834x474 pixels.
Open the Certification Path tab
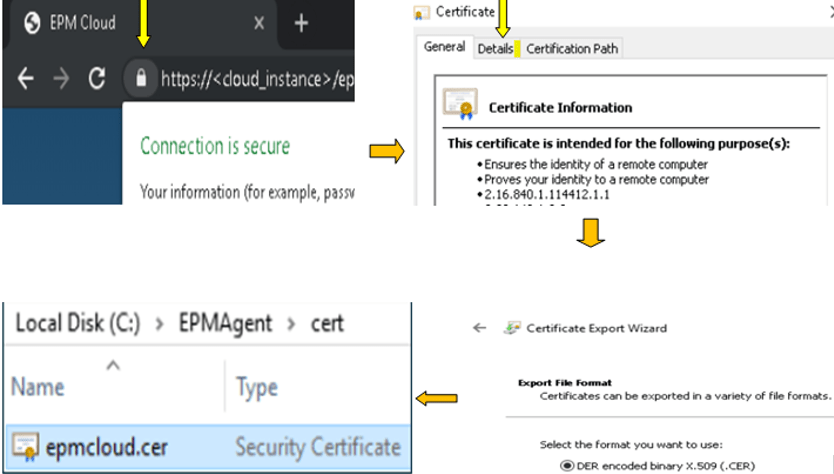coord(572,48)
